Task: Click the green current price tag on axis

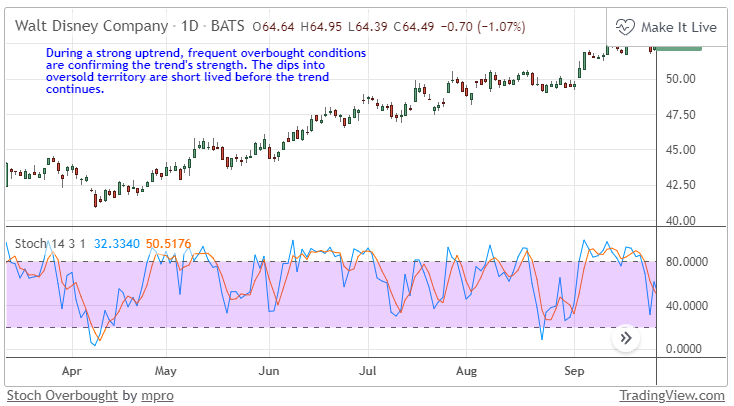Action: pyautogui.click(x=677, y=48)
